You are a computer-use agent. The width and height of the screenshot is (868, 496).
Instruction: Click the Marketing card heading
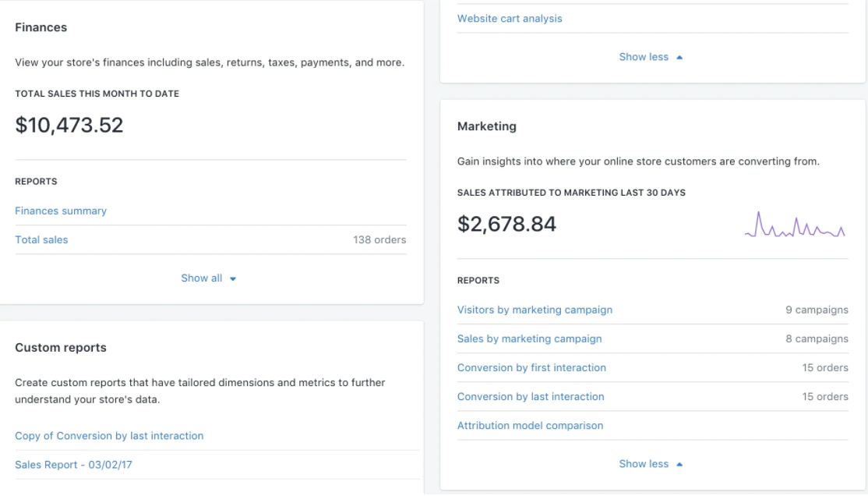[487, 126]
